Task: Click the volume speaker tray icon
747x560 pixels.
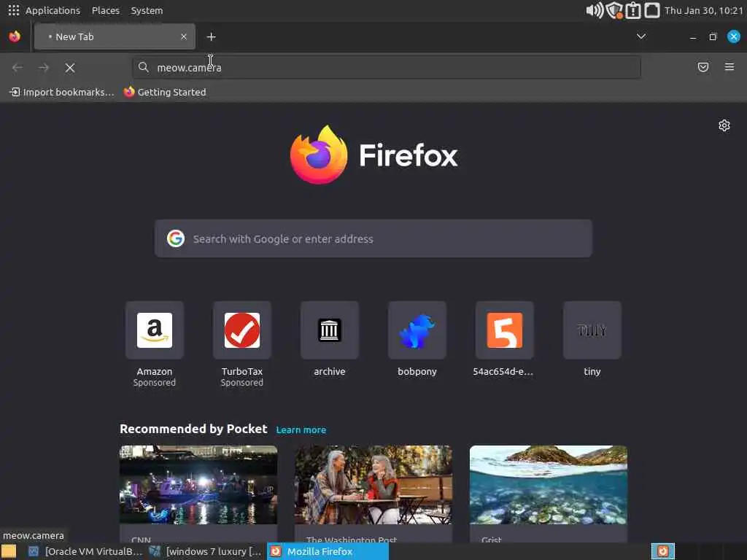Action: click(x=595, y=10)
